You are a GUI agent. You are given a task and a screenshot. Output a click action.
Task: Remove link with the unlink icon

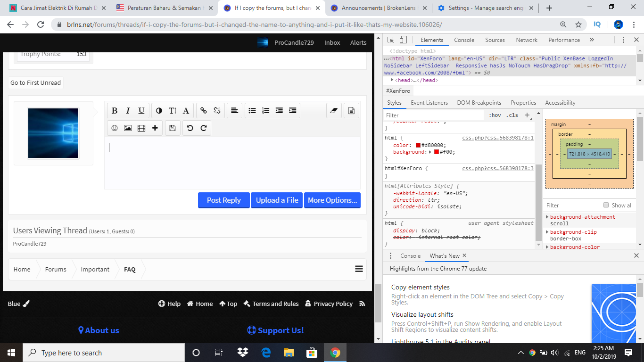tap(217, 111)
